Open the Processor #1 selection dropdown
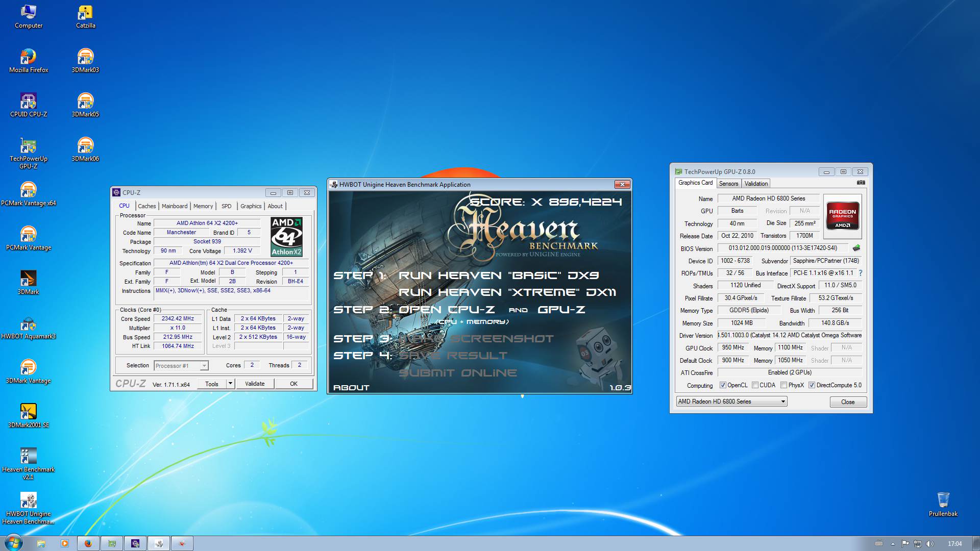The height and width of the screenshot is (551, 980). tap(181, 366)
